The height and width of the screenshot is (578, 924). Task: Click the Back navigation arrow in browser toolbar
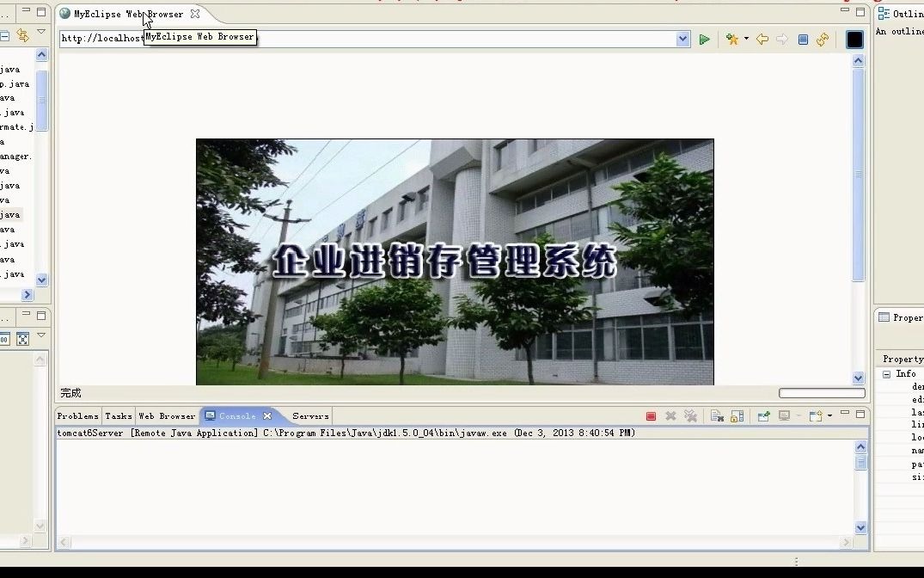click(762, 40)
